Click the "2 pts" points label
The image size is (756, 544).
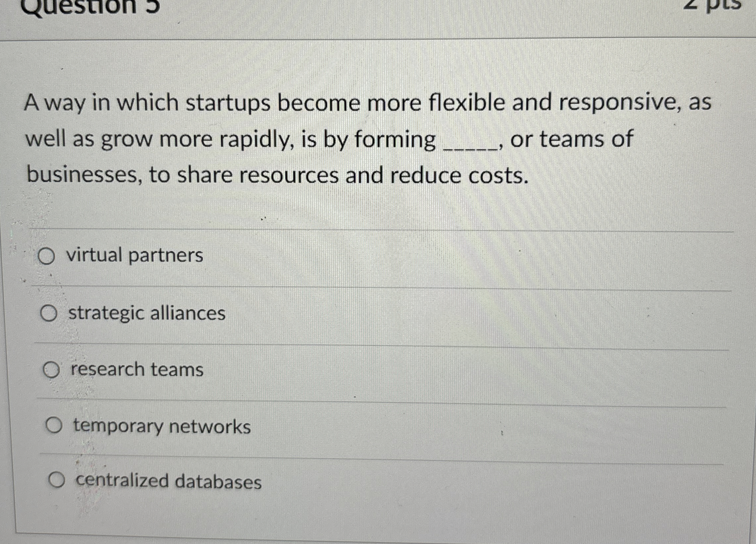pyautogui.click(x=714, y=4)
